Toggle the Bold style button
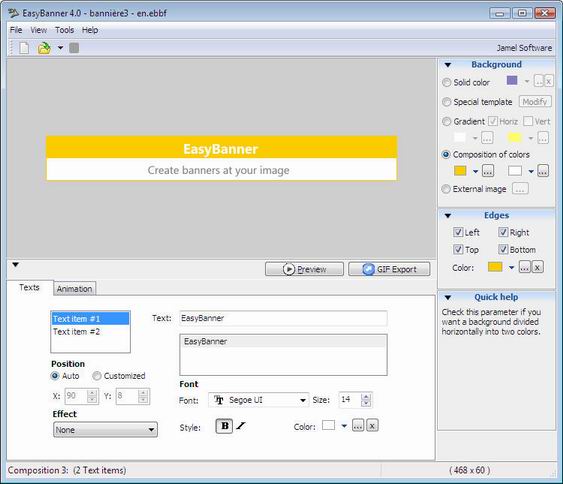The width and height of the screenshot is (563, 484). (224, 426)
